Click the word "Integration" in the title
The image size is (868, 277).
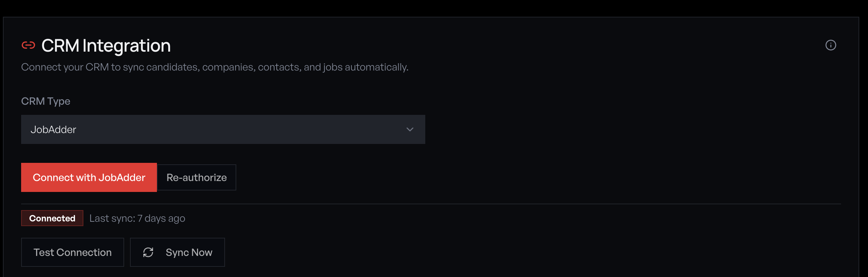[127, 46]
